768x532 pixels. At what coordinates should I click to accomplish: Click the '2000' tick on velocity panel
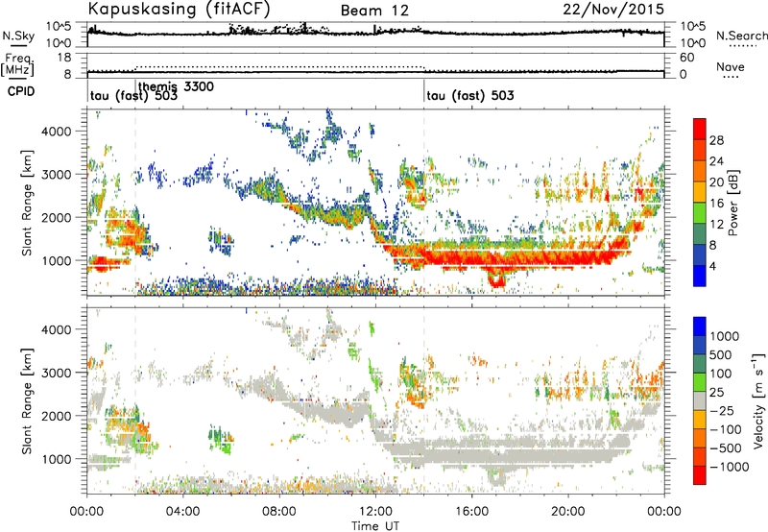click(56, 416)
